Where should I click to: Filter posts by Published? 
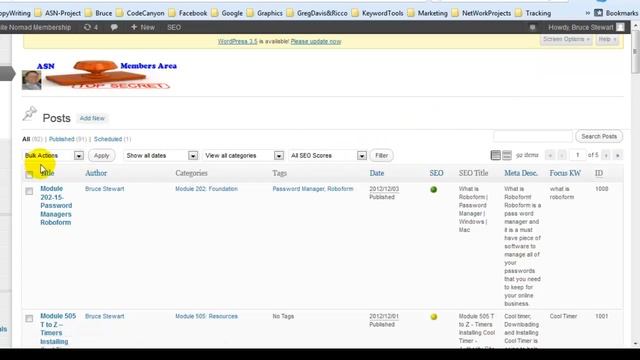pyautogui.click(x=62, y=139)
